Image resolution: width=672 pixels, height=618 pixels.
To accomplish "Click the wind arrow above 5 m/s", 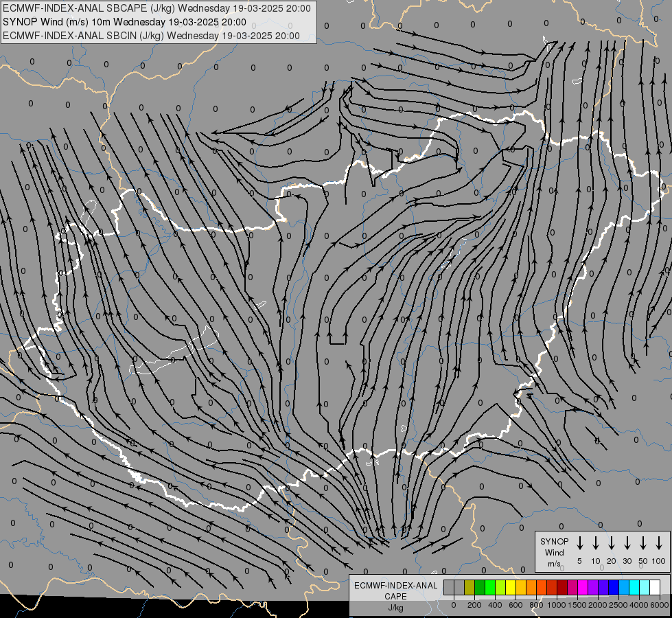I will coord(579,543).
